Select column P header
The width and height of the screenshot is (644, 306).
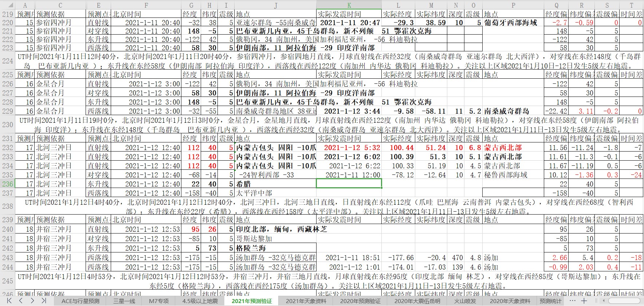(x=513, y=5)
